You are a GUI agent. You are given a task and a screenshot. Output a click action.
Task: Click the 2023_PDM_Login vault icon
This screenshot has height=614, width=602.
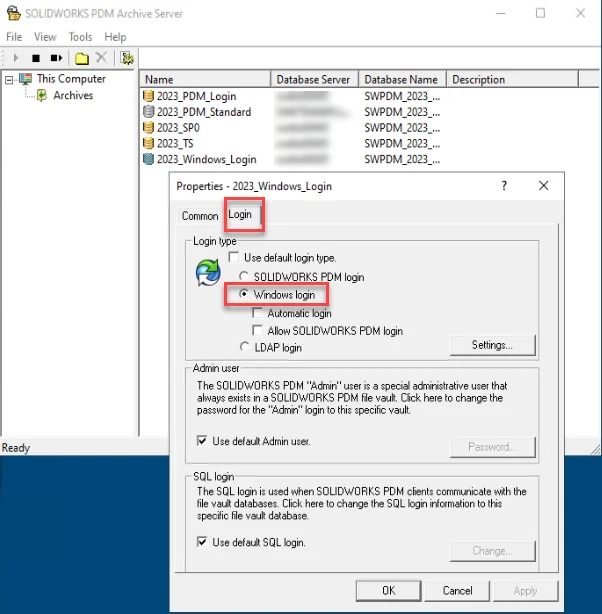point(148,96)
